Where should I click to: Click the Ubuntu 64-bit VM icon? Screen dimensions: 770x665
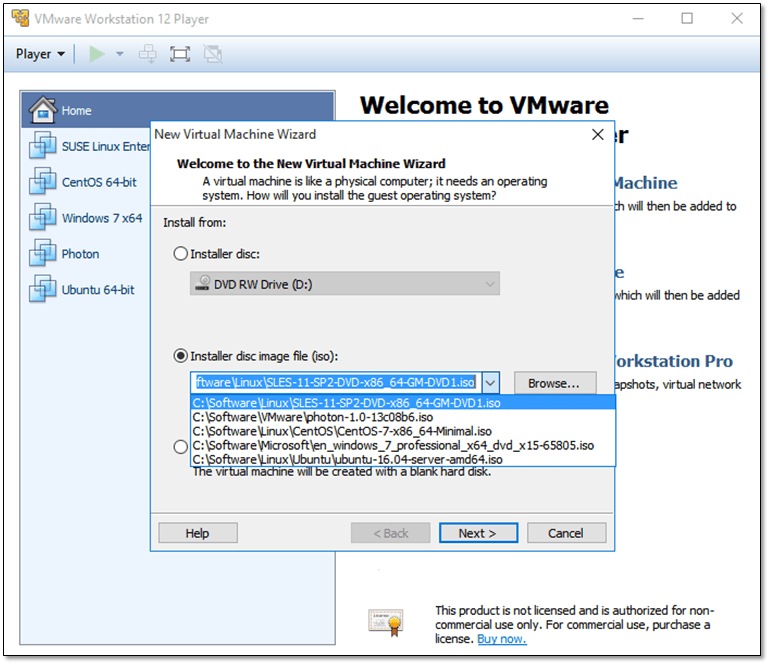point(42,288)
